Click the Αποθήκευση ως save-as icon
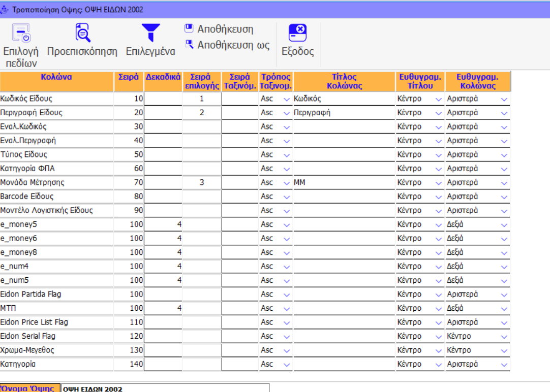550x392 pixels. 189,45
